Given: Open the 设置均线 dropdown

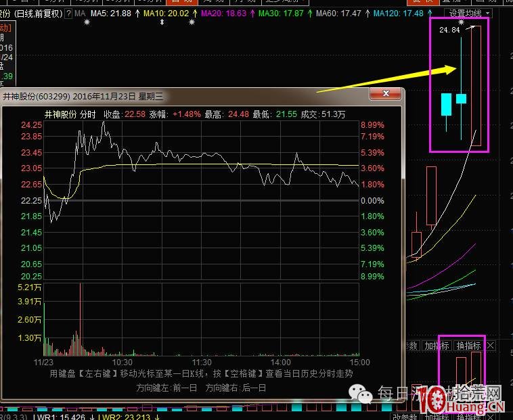Looking at the screenshot, I should (468, 14).
